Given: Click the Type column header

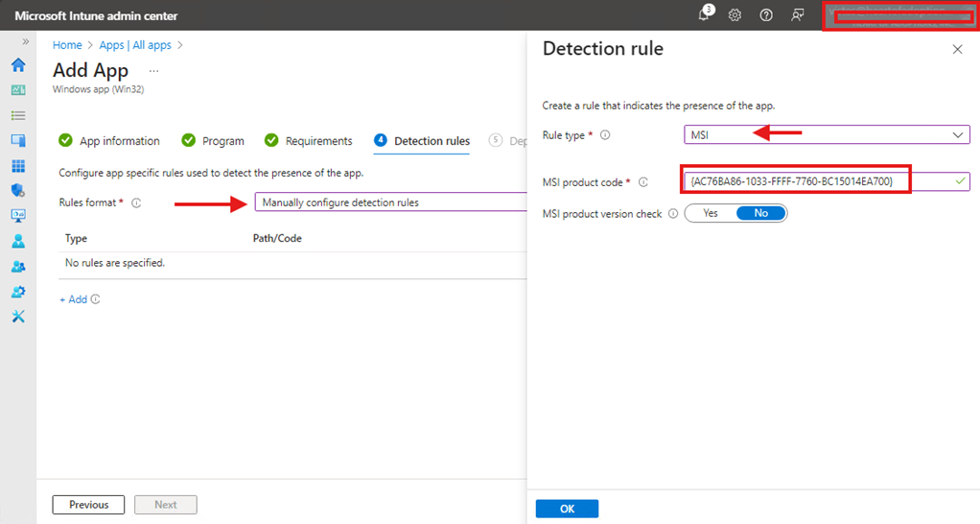Looking at the screenshot, I should click(77, 238).
